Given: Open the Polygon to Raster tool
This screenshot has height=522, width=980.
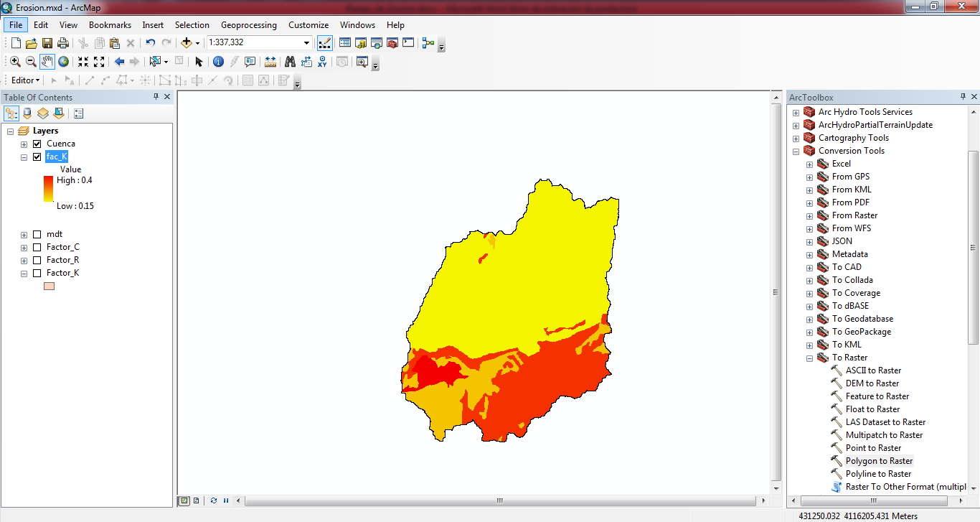Looking at the screenshot, I should tap(879, 461).
